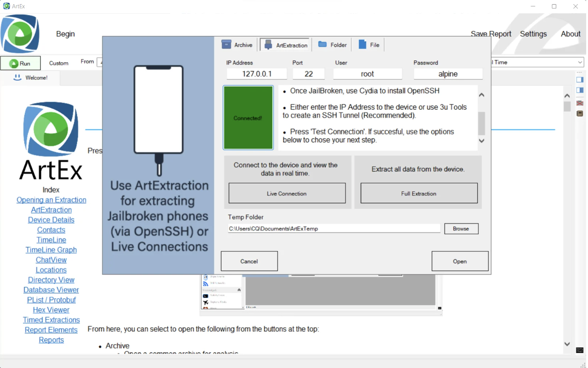Open the About menu
The height and width of the screenshot is (368, 588).
point(571,34)
